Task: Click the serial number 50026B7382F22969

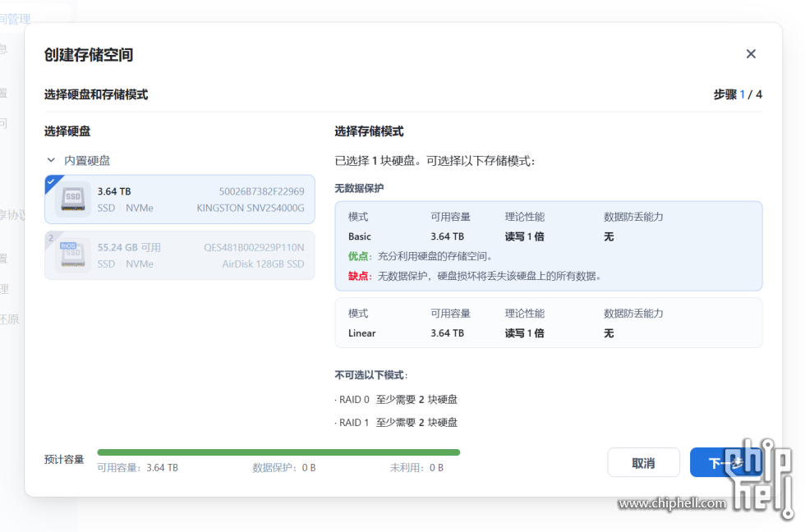Action: pos(261,191)
